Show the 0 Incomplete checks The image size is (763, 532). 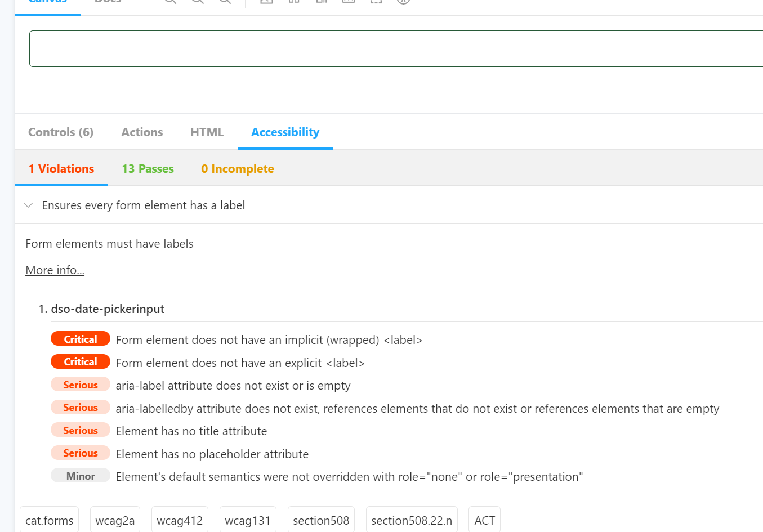pos(237,168)
